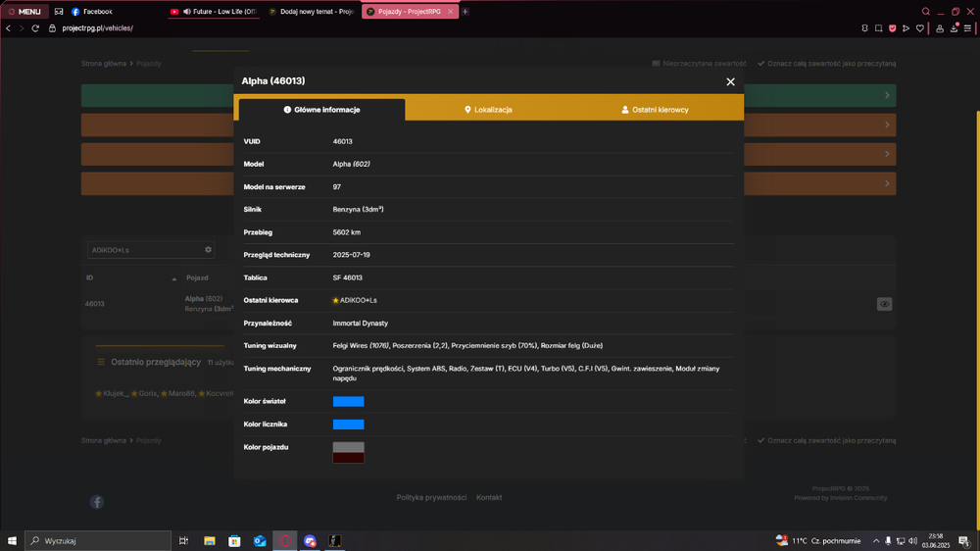Click the plate value SF 46013
The height and width of the screenshot is (551, 980).
coord(348,277)
